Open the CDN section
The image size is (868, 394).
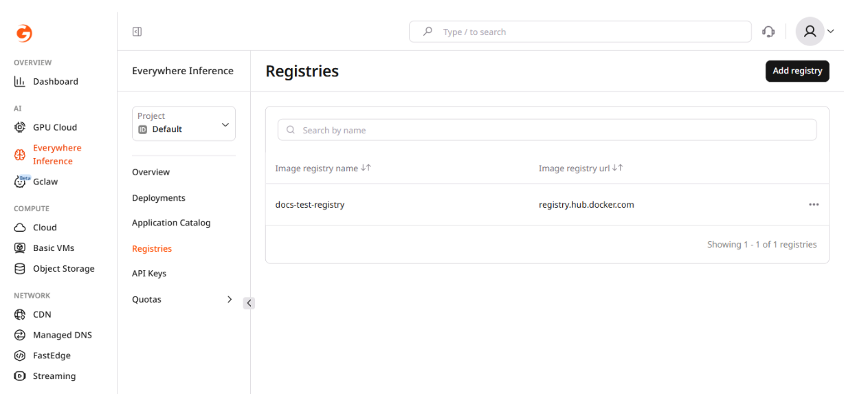tap(42, 314)
